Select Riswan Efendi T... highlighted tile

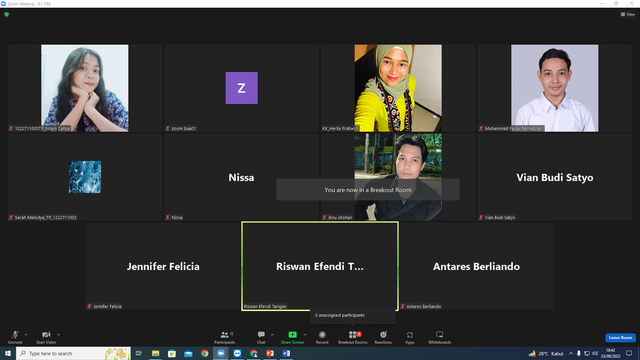coord(320,266)
